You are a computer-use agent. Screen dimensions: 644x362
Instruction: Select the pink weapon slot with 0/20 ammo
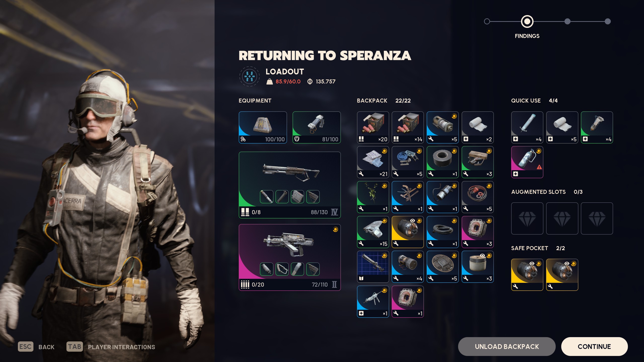click(290, 257)
